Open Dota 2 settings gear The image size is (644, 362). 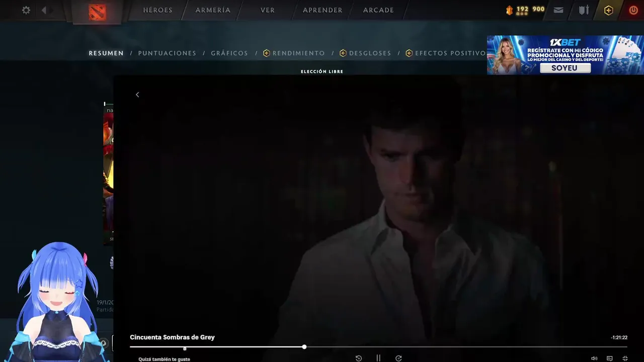click(26, 10)
